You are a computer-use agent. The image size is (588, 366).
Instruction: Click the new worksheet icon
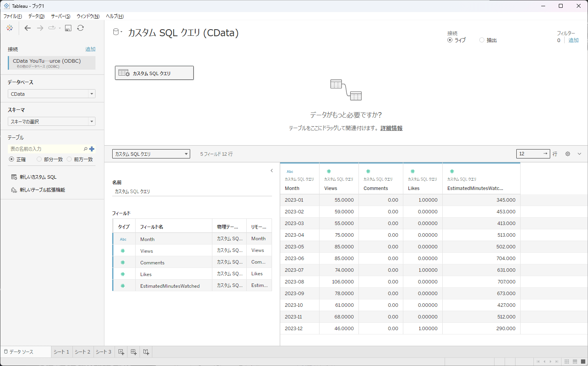(x=121, y=352)
